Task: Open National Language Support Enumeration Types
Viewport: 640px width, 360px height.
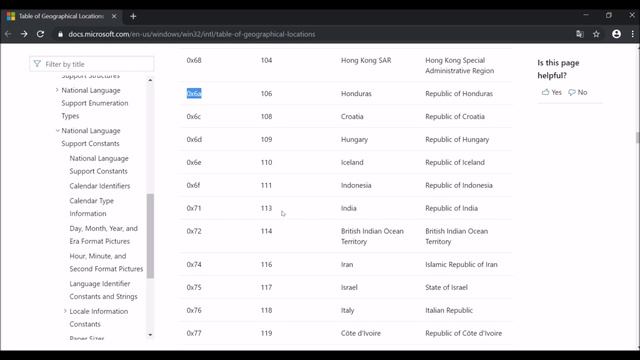Action: [95, 103]
